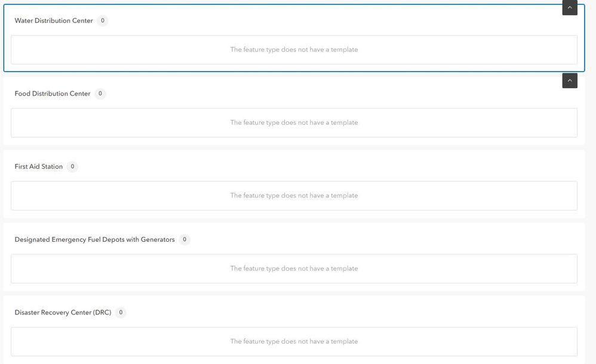Select Designated Emergency Fuel Depots with Generators heading

click(95, 240)
